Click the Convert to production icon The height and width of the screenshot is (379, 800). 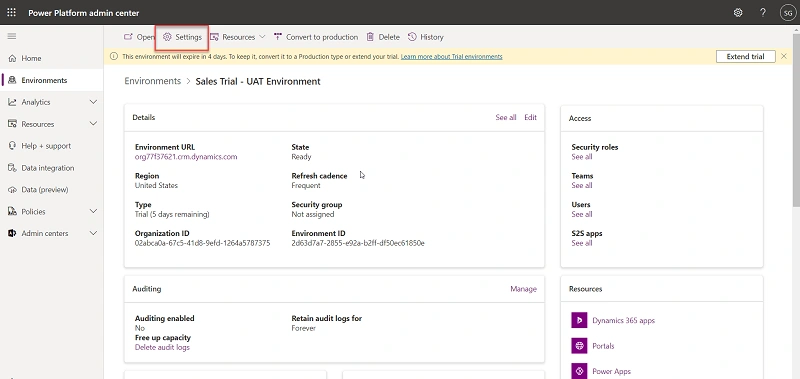[x=278, y=37]
